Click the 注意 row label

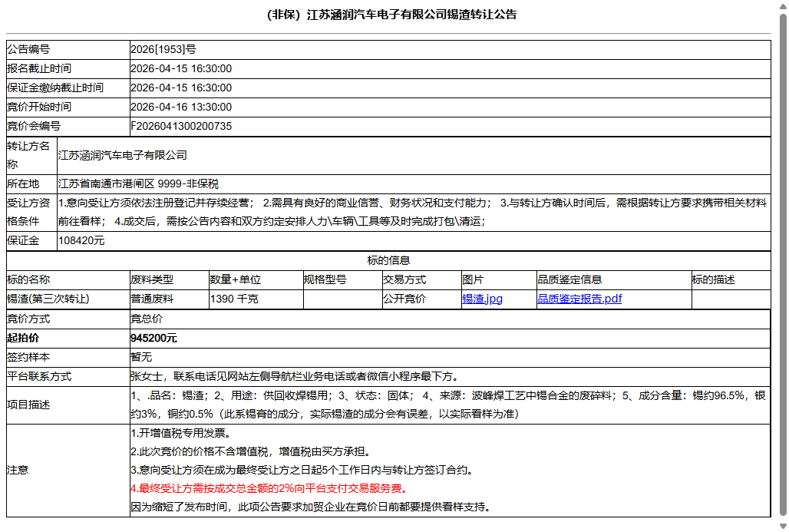18,470
